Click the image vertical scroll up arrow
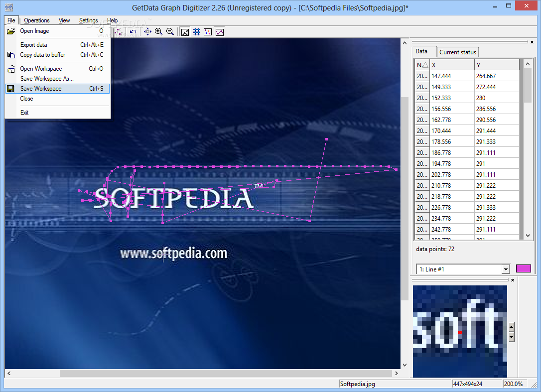 (x=405, y=43)
